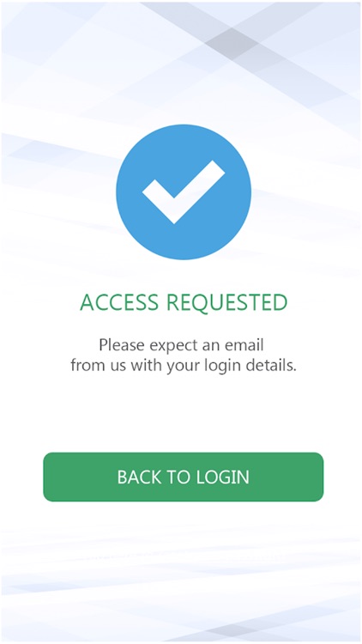The image size is (362, 644).
Task: Return to login via the green button
Action: pos(183,477)
